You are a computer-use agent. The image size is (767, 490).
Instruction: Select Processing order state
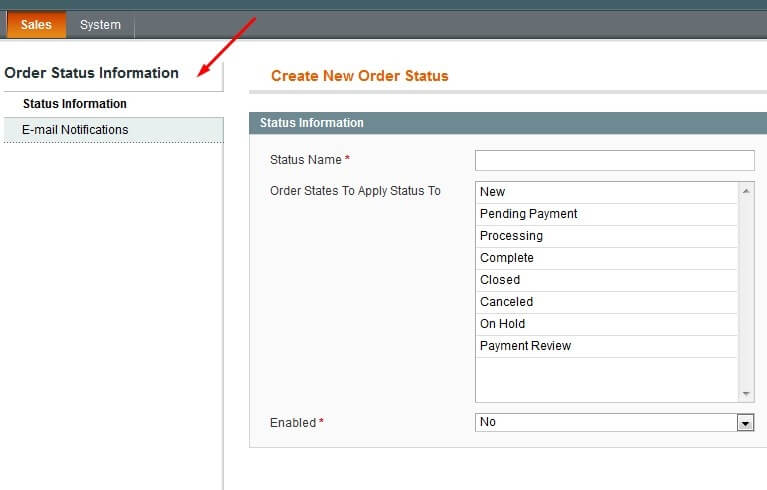pyautogui.click(x=606, y=236)
